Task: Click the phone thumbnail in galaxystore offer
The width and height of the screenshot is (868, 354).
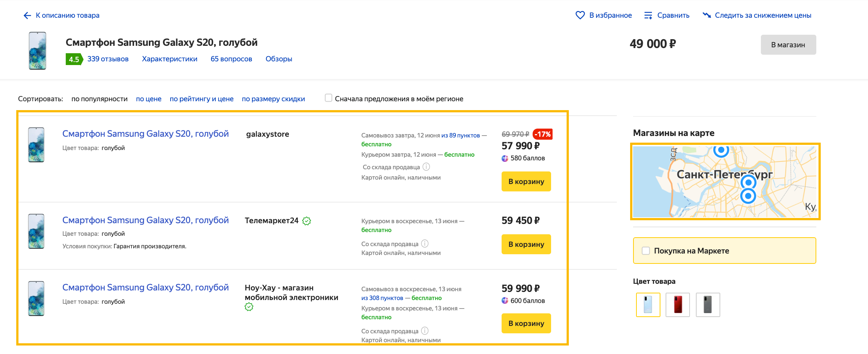Action: [36, 145]
